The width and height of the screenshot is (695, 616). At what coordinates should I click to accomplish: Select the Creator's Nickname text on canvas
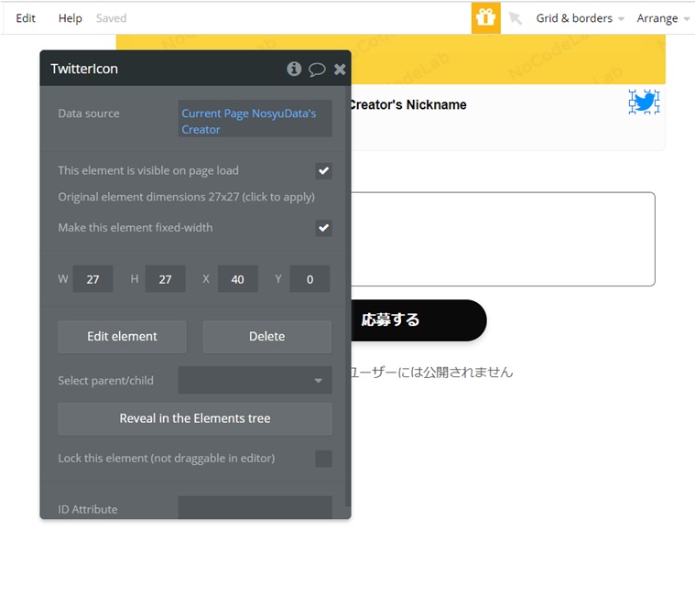407,104
